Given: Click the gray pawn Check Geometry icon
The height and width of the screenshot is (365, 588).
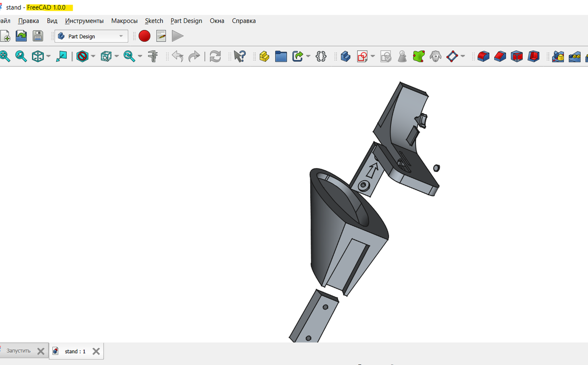Looking at the screenshot, I should click(x=402, y=56).
